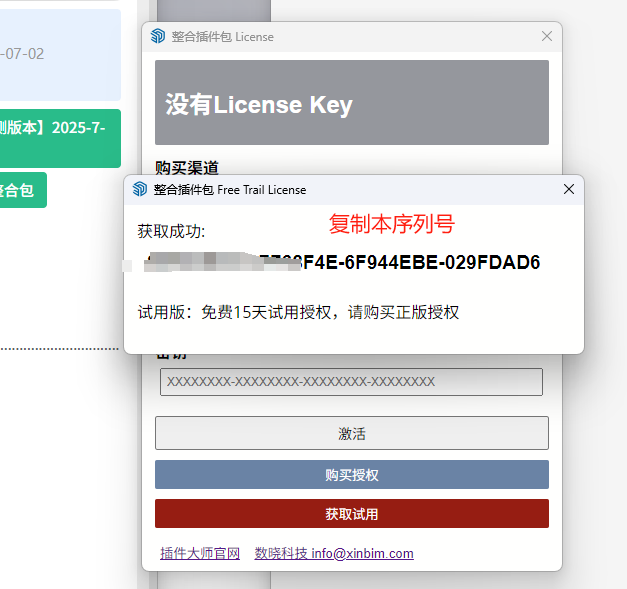Close the Free Trail License dialog
The width and height of the screenshot is (627, 589).
(x=569, y=189)
